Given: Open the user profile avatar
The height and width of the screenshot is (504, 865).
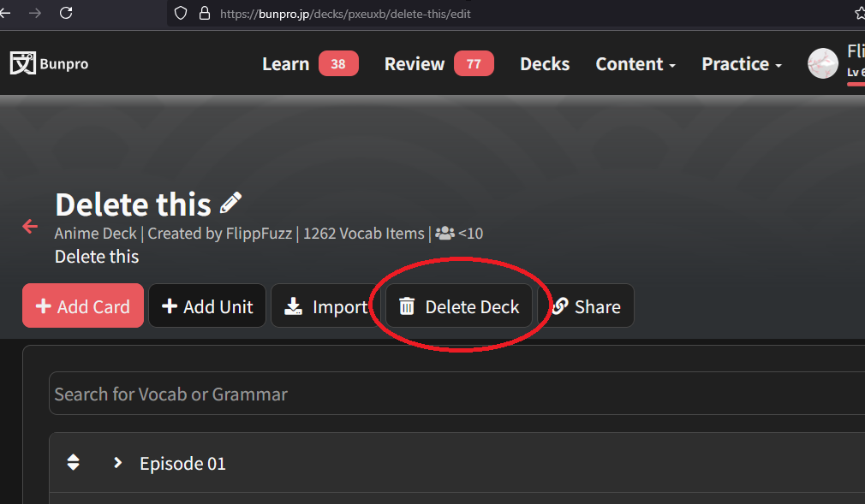Looking at the screenshot, I should (x=822, y=63).
